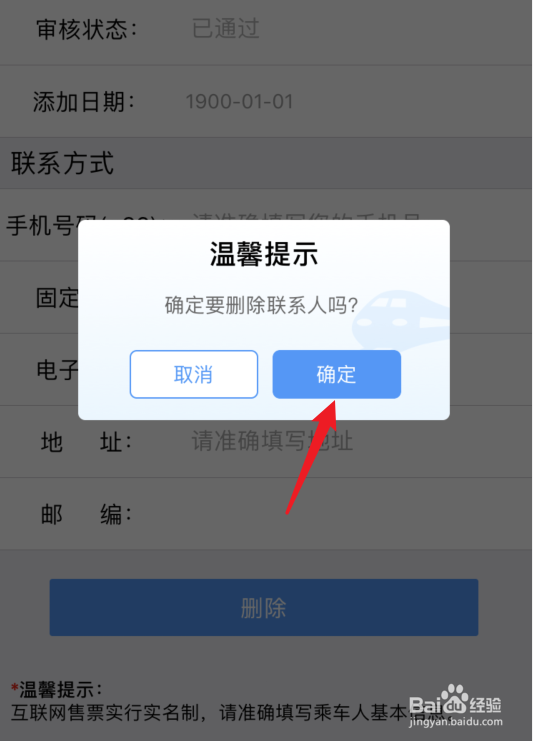
Task: Tap the 审核状态 label
Action: click(86, 29)
